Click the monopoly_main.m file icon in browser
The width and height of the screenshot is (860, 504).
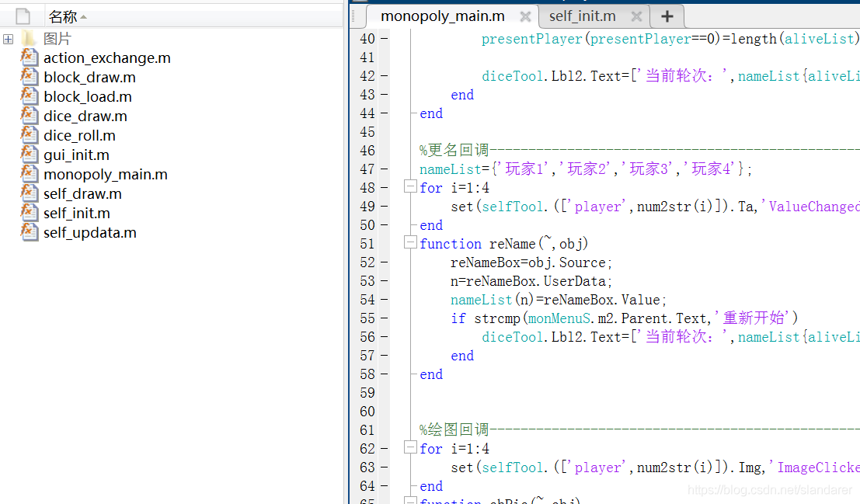(x=29, y=174)
